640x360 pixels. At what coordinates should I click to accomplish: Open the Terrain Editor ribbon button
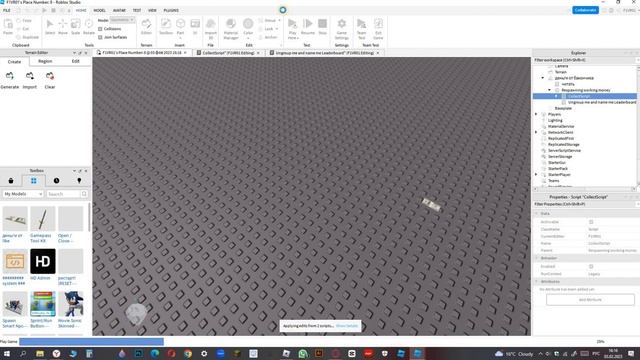[146, 27]
